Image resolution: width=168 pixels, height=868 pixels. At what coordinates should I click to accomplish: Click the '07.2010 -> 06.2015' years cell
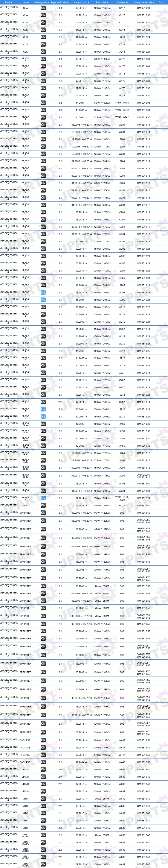point(82,476)
